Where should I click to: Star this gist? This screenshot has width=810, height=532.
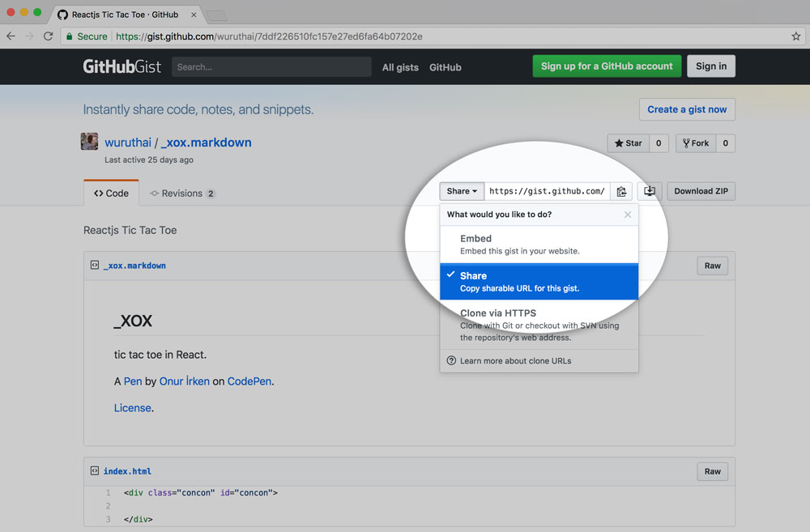(629, 143)
